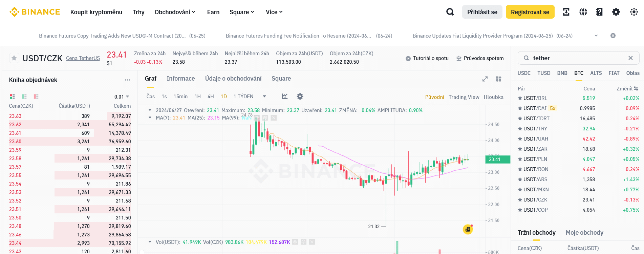
Task: Remove the volume indicator
Action: click(312, 242)
